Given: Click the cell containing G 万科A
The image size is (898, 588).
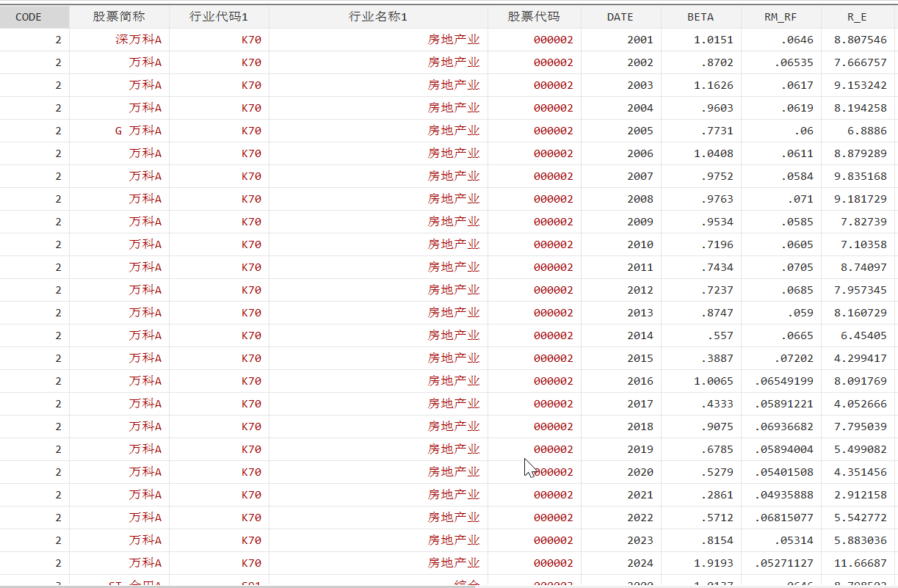Looking at the screenshot, I should point(119,131).
